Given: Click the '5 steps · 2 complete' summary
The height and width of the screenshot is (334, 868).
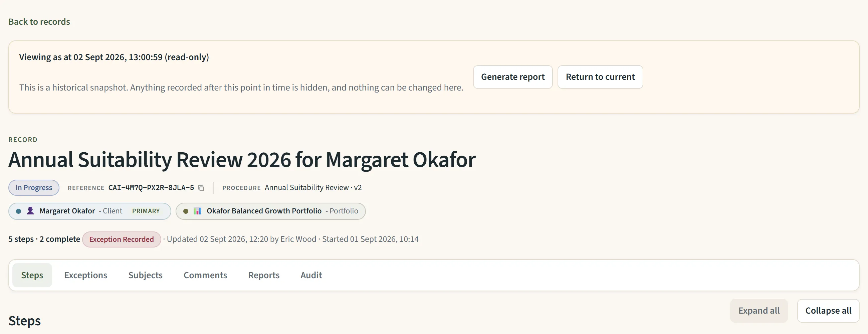Looking at the screenshot, I should (44, 239).
